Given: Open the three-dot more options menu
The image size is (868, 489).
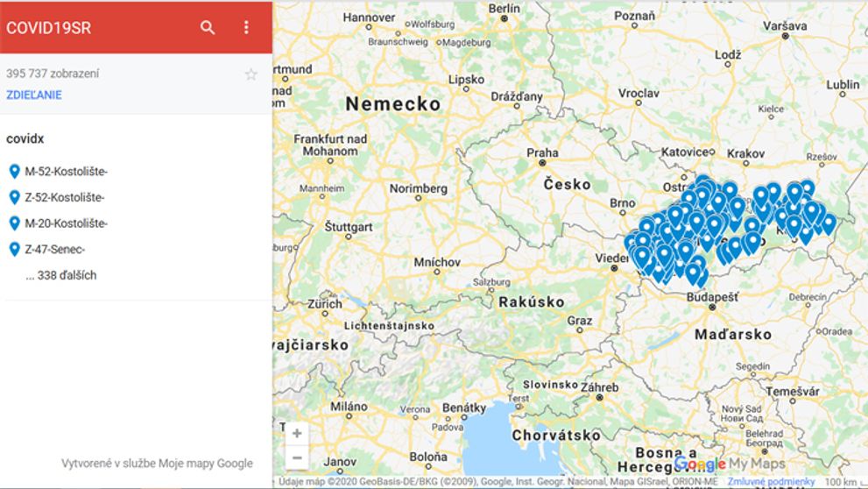Looking at the screenshot, I should 246,28.
